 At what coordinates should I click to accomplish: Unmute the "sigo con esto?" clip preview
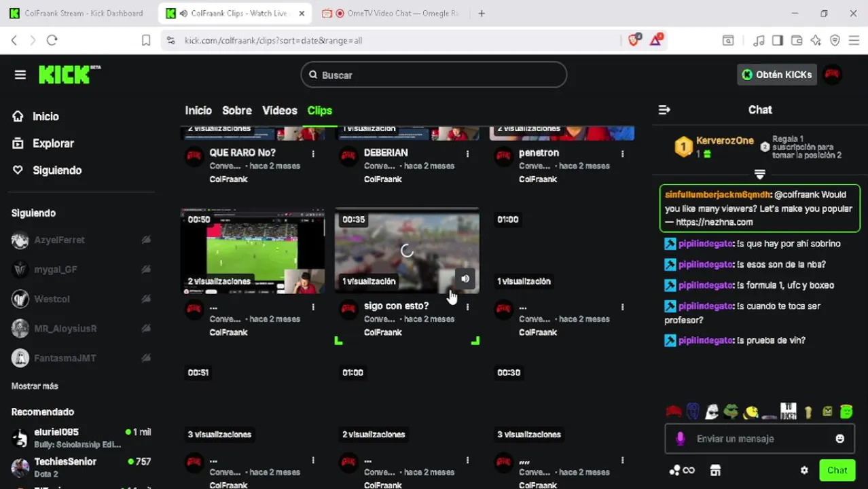(465, 278)
